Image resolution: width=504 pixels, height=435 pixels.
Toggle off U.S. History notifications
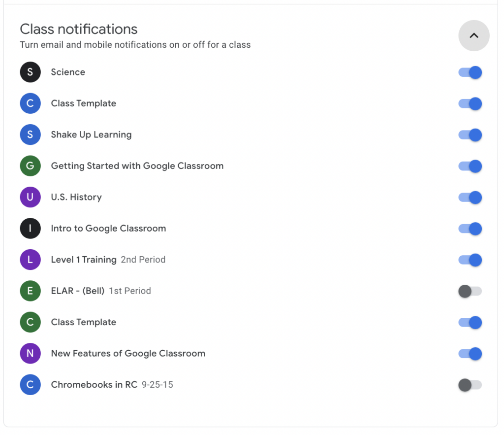click(x=470, y=197)
